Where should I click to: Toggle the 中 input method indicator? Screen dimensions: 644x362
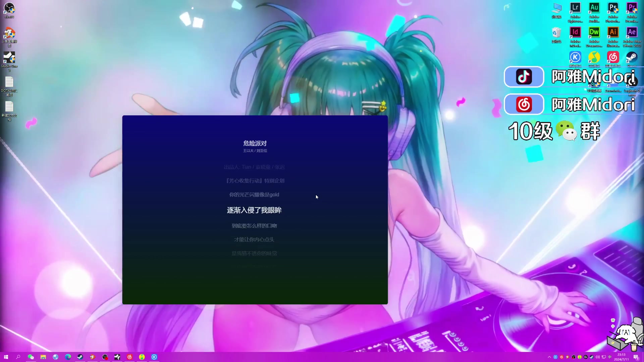(610, 357)
